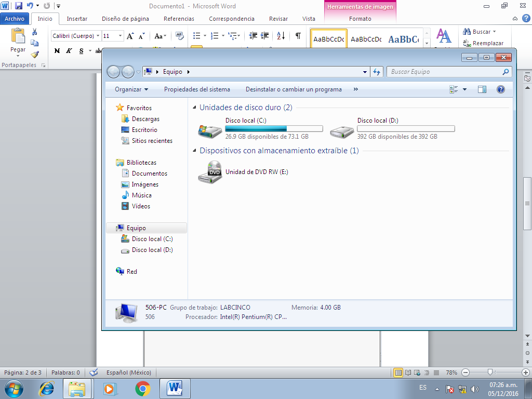Open the Formato tab under Herramientas de imagen
This screenshot has width=532, height=399.
coord(360,18)
